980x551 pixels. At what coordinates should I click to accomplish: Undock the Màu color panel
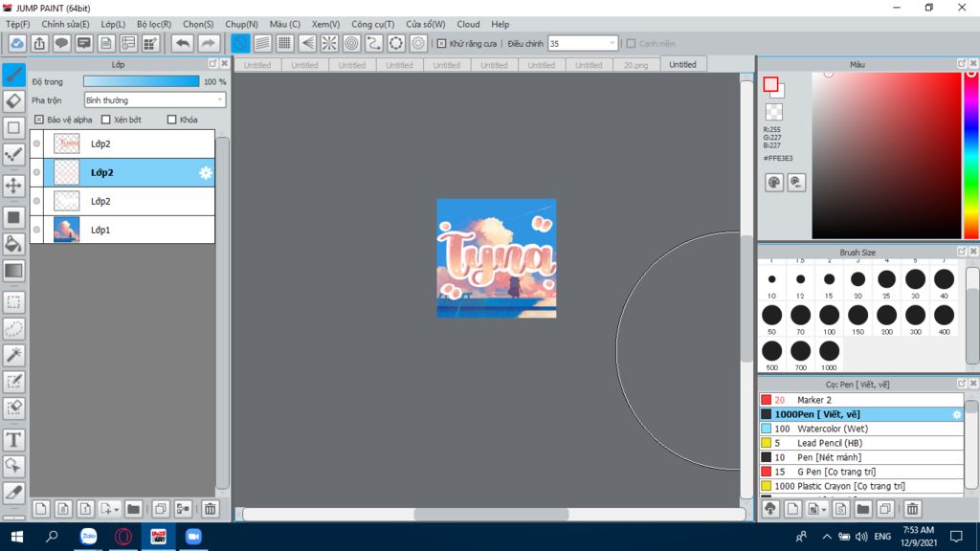pos(961,64)
